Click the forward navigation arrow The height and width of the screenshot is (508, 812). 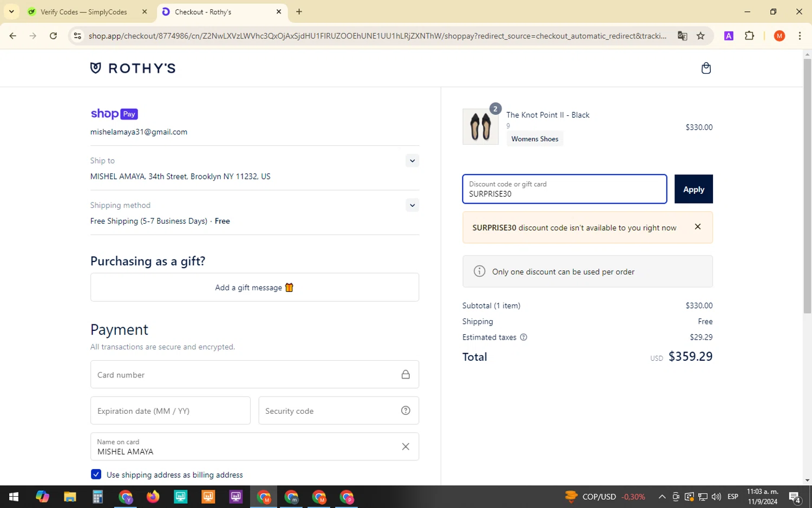(33, 36)
